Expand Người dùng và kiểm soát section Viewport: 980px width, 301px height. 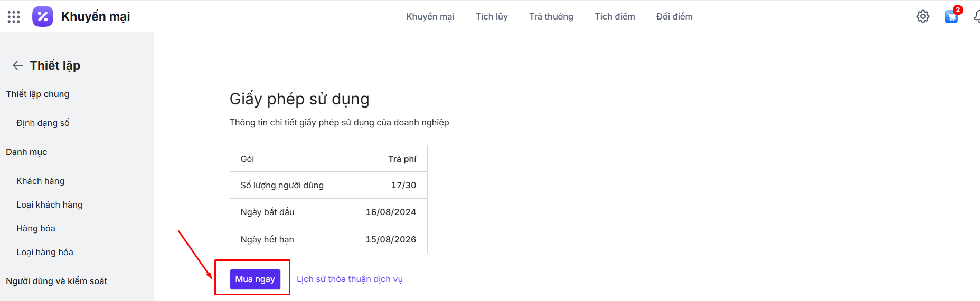pos(56,281)
